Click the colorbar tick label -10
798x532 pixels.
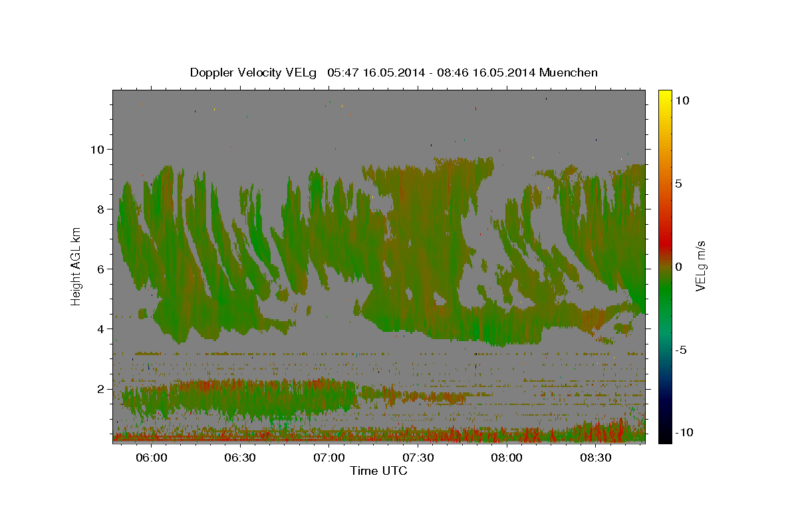click(x=684, y=433)
